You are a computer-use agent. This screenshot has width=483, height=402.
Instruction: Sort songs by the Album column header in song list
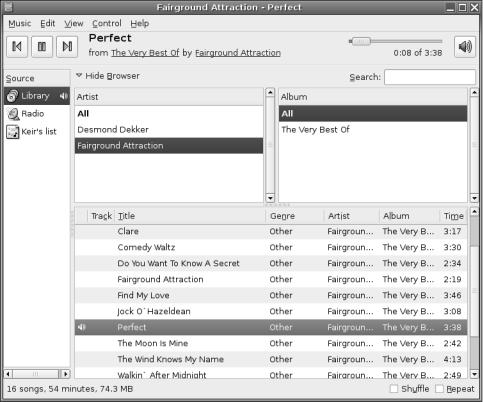click(x=410, y=216)
